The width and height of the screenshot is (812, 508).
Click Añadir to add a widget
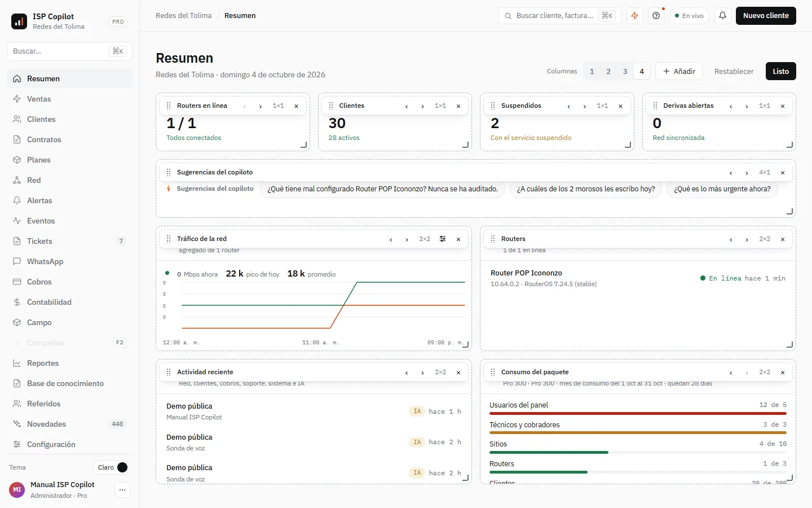[679, 72]
